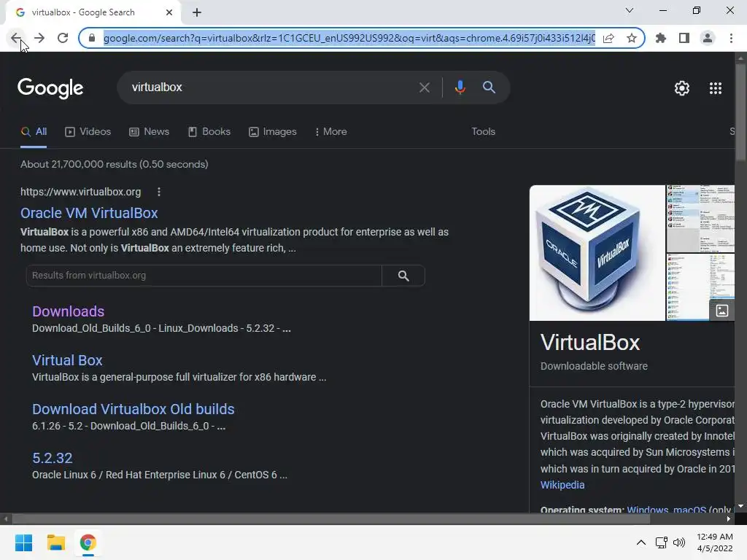
Task: Open the Tools filter options
Action: (x=483, y=132)
